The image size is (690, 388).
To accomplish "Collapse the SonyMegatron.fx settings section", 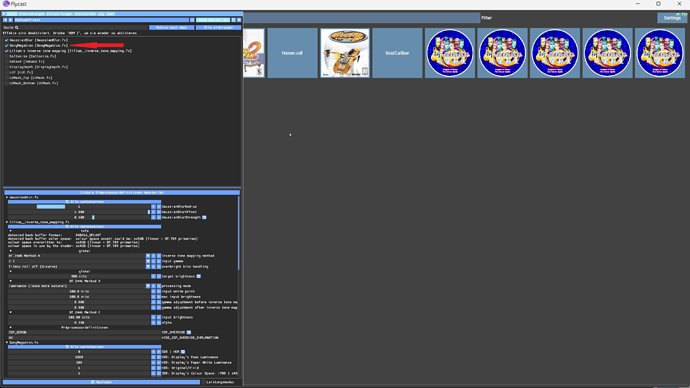I will click(7, 342).
